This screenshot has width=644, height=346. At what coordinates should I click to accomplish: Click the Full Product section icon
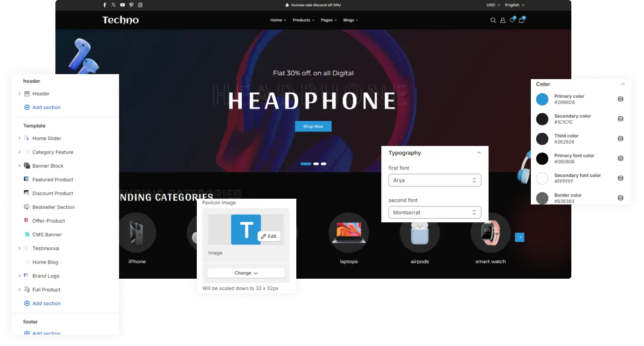27,290
